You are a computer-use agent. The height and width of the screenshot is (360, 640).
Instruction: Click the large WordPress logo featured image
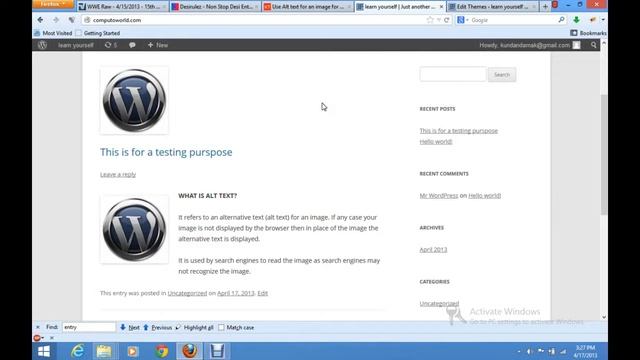pyautogui.click(x=134, y=100)
